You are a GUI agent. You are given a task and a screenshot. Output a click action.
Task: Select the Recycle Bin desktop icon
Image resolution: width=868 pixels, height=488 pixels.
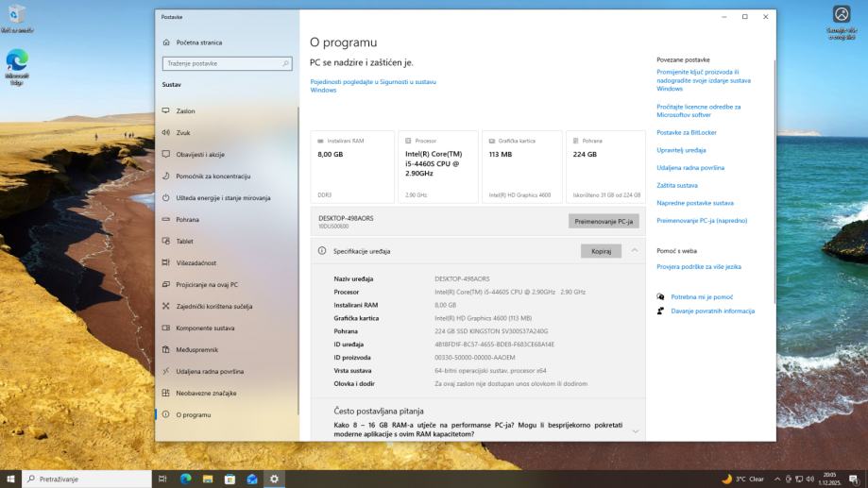pos(17,18)
